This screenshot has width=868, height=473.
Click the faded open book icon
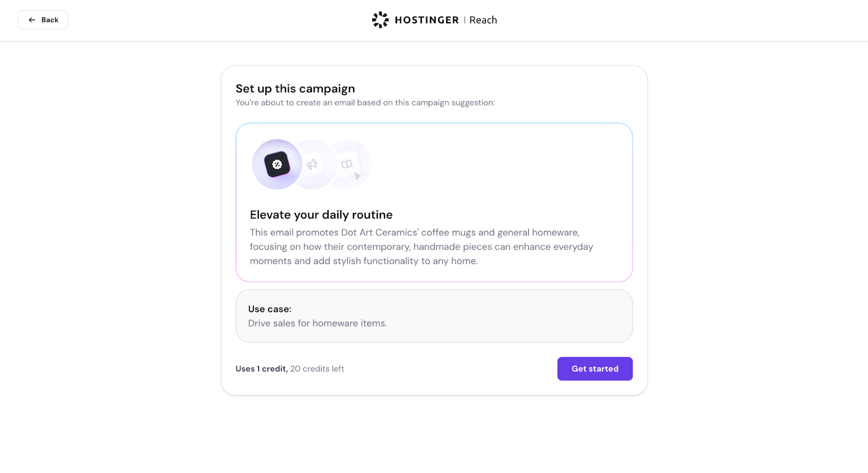347,163
